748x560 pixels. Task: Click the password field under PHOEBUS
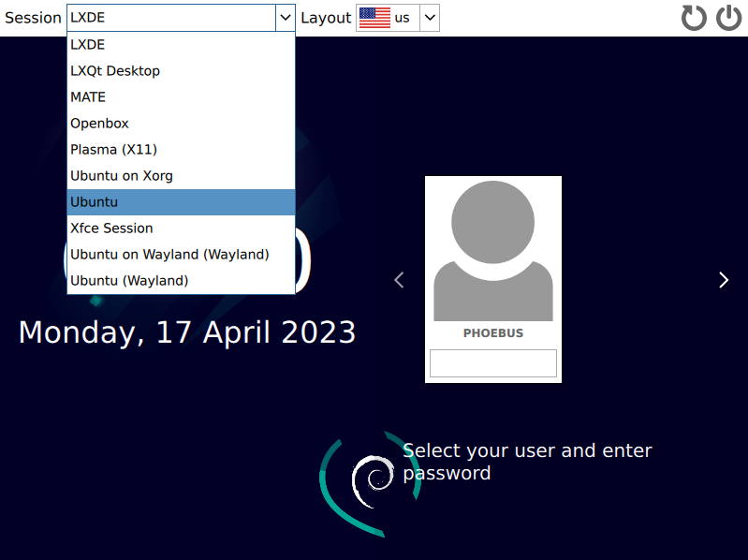click(493, 363)
